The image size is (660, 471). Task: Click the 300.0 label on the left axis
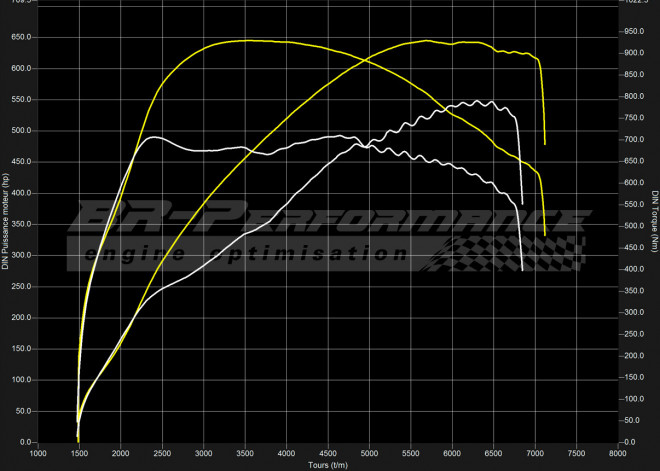(x=21, y=256)
